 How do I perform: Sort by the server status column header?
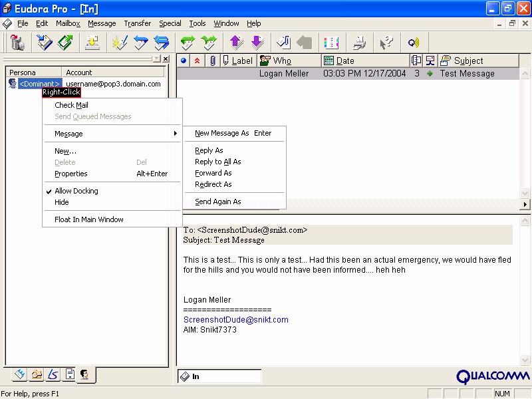[x=430, y=61]
